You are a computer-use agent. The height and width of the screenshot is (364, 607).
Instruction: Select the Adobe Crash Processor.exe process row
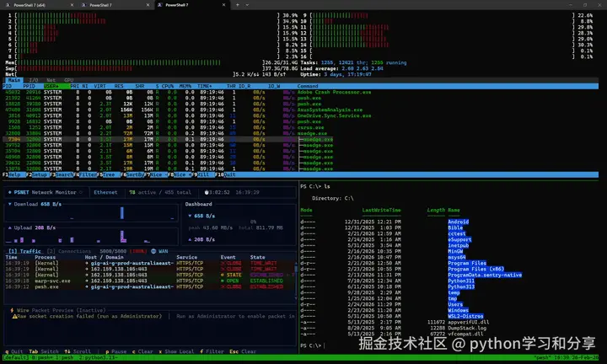coord(300,92)
